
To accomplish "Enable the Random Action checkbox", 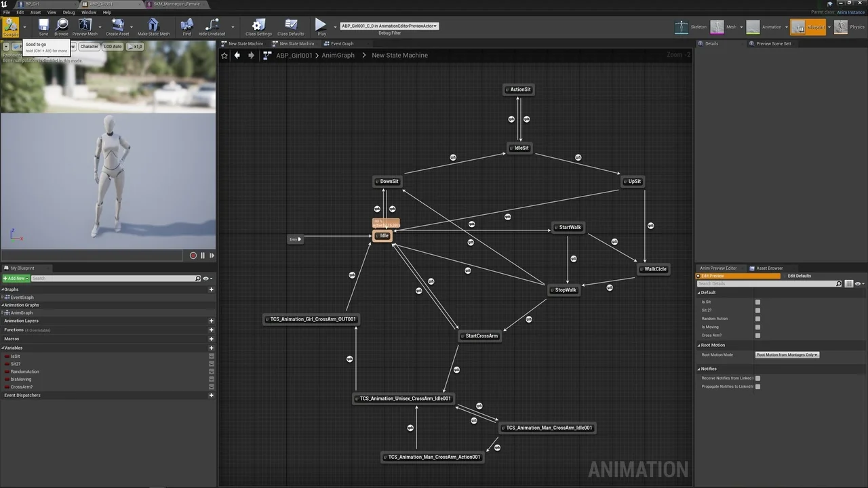I will pos(757,319).
